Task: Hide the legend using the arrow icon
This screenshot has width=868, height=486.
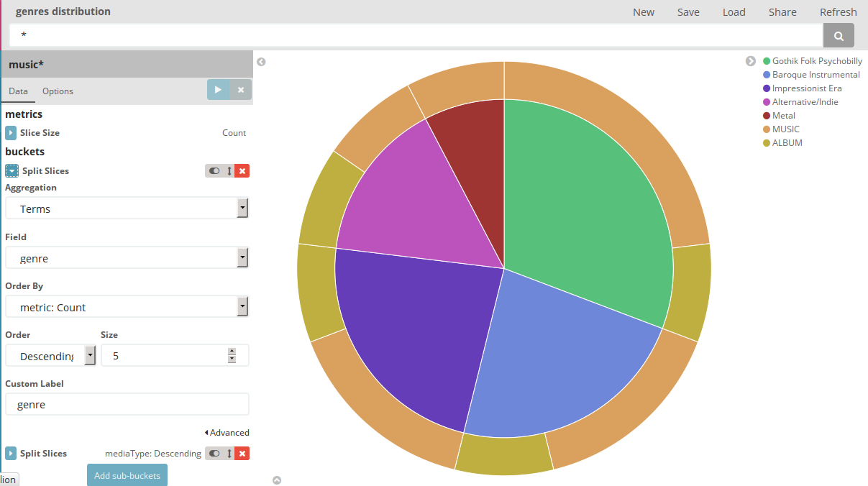Action: coord(751,61)
